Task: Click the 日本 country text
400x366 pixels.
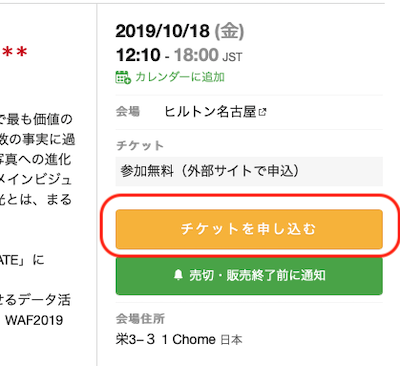Action: coord(231,340)
